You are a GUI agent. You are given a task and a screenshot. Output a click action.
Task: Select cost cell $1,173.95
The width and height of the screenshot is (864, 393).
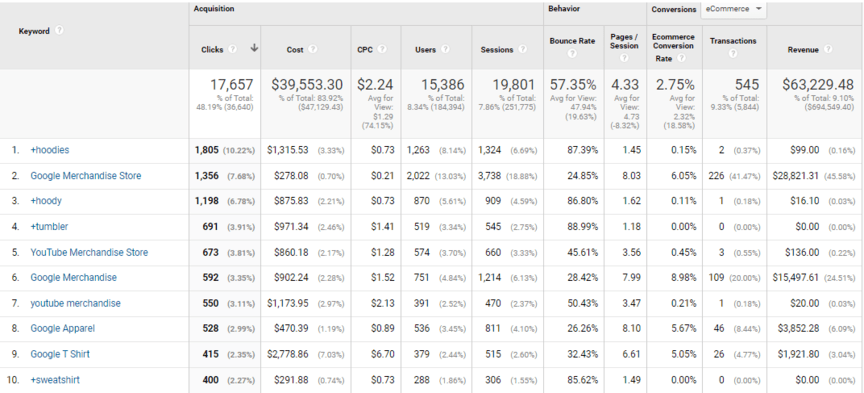[288, 303]
